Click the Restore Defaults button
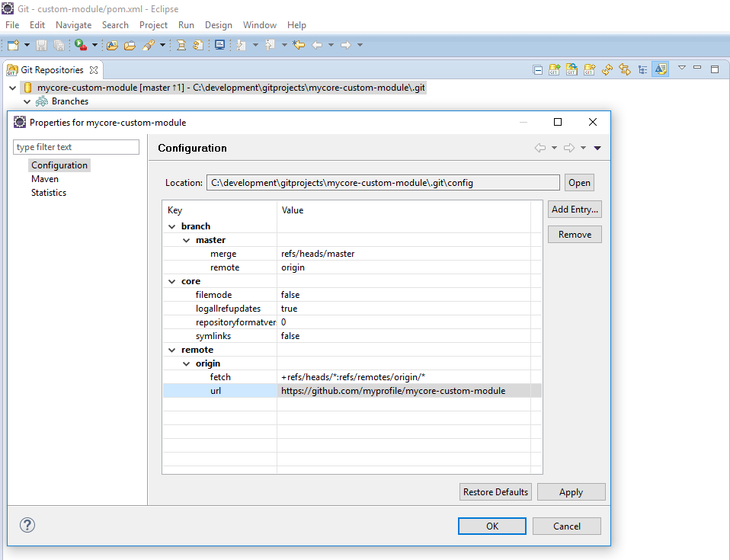 point(495,492)
